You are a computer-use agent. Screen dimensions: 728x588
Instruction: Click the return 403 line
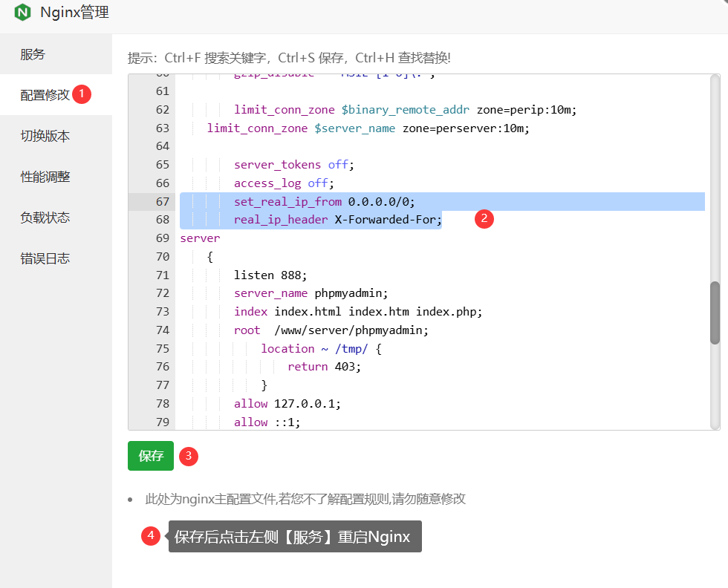coord(324,367)
